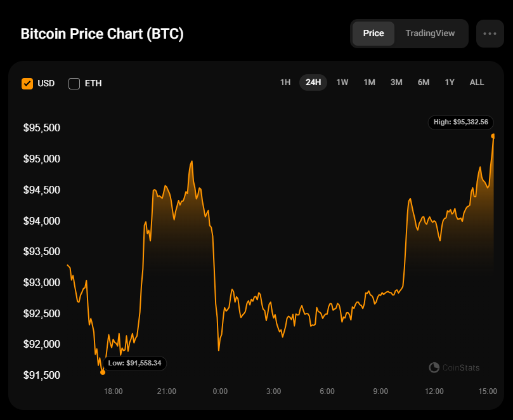Display ALL time price history
513x420 pixels.
(477, 82)
